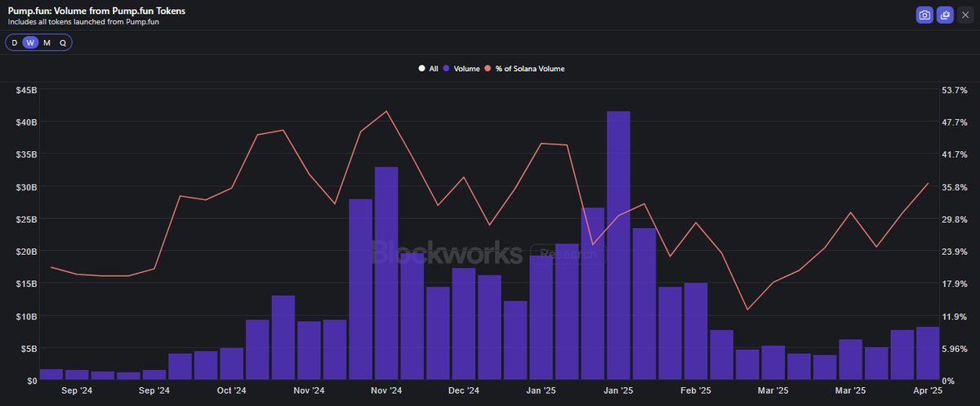This screenshot has width=980, height=406.
Task: Switch to quarterly (Q) interval
Action: 63,42
